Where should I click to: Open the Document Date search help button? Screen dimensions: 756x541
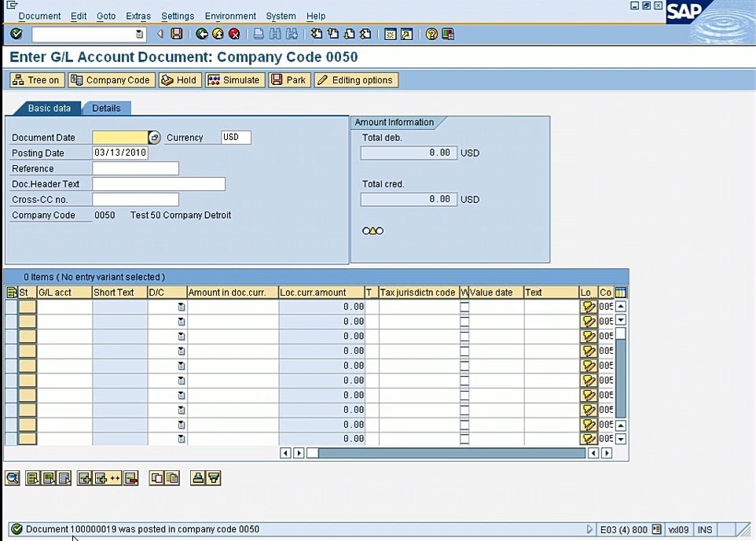(x=154, y=138)
